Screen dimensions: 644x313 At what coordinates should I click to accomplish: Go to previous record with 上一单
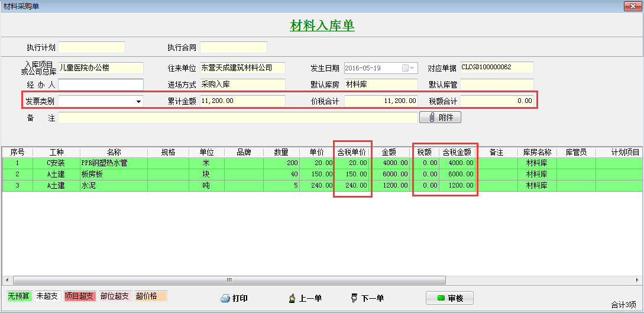click(305, 298)
